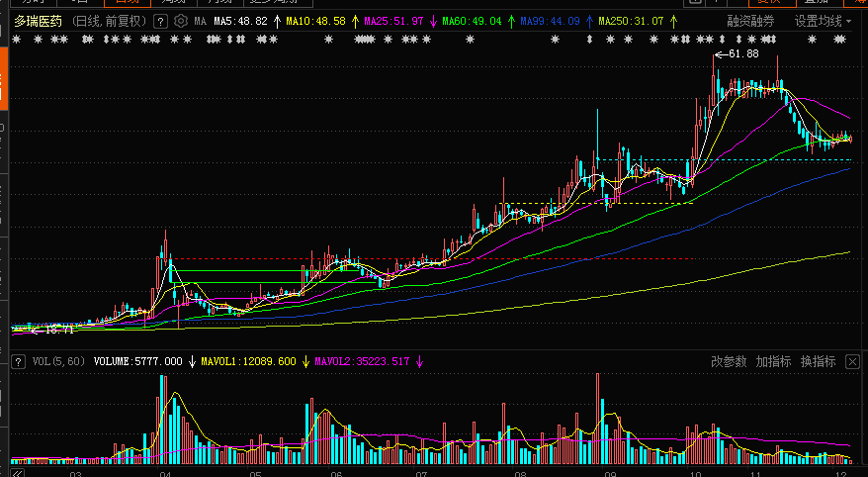Select the MA99:44.09 value
The height and width of the screenshot is (477, 868).
click(550, 22)
